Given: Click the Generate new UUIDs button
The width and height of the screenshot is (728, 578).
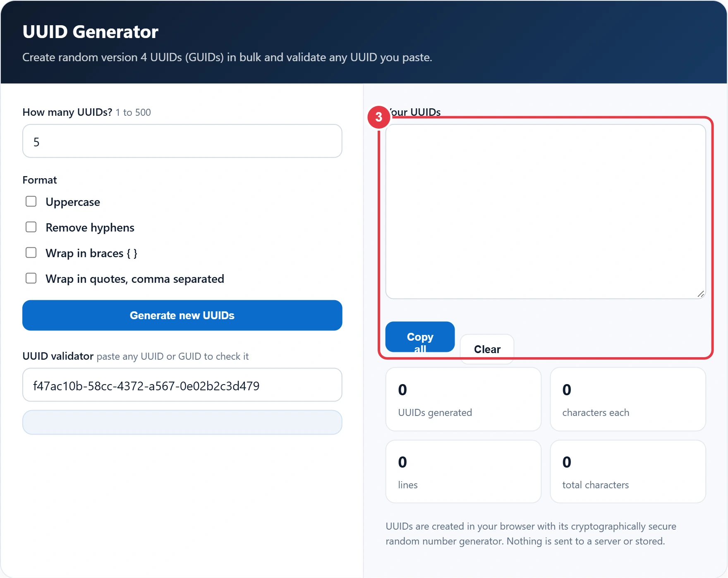Looking at the screenshot, I should (x=182, y=315).
